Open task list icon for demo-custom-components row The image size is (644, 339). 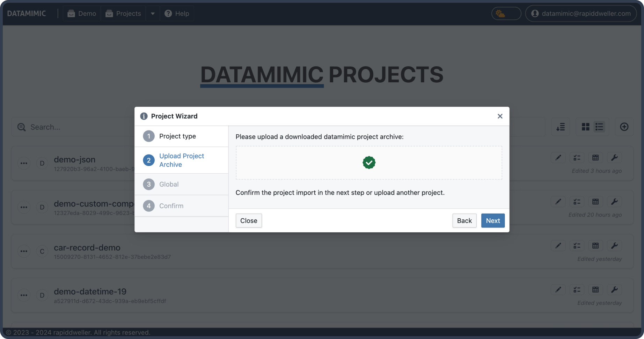577,202
